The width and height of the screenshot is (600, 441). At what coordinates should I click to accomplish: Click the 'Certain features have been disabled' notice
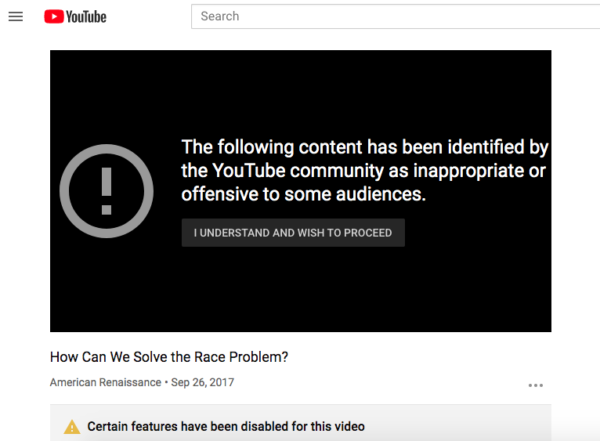226,427
